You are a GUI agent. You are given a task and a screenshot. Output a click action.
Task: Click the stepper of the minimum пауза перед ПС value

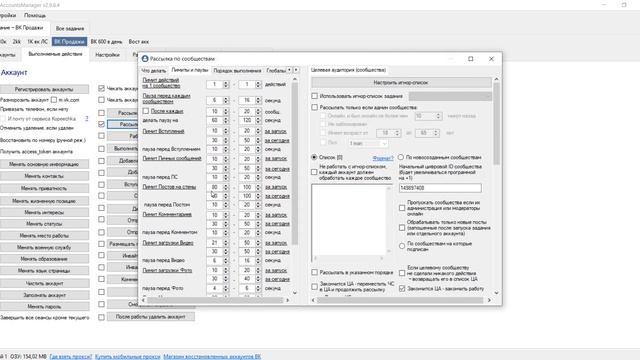pyautogui.click(x=226, y=177)
